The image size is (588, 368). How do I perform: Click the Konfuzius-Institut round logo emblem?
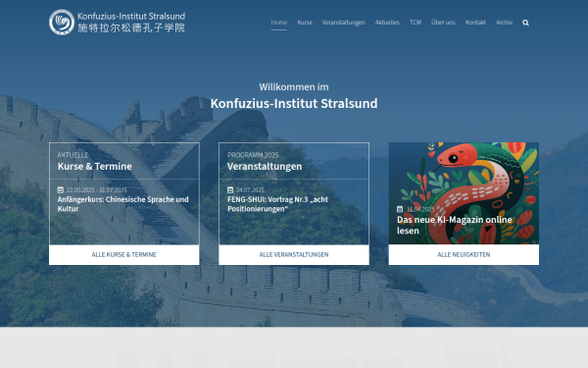click(62, 23)
